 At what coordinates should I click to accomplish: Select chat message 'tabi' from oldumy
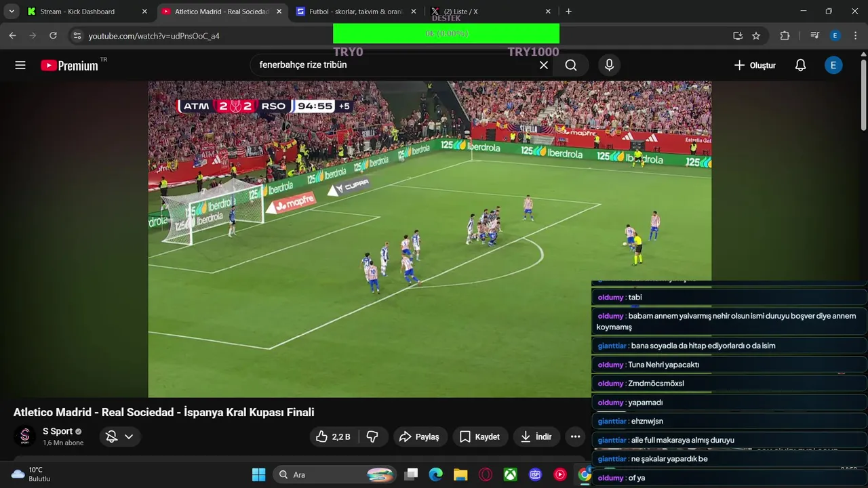(x=729, y=297)
